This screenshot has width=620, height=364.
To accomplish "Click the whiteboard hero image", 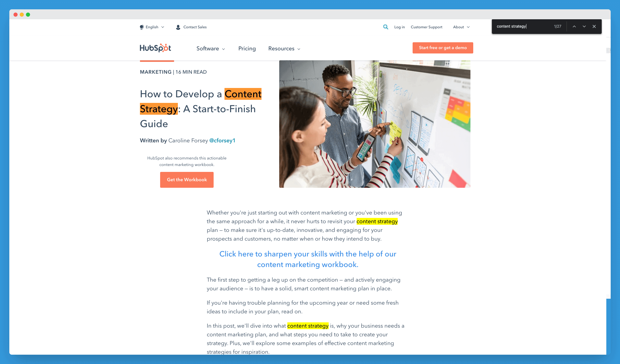I will tap(375, 124).
